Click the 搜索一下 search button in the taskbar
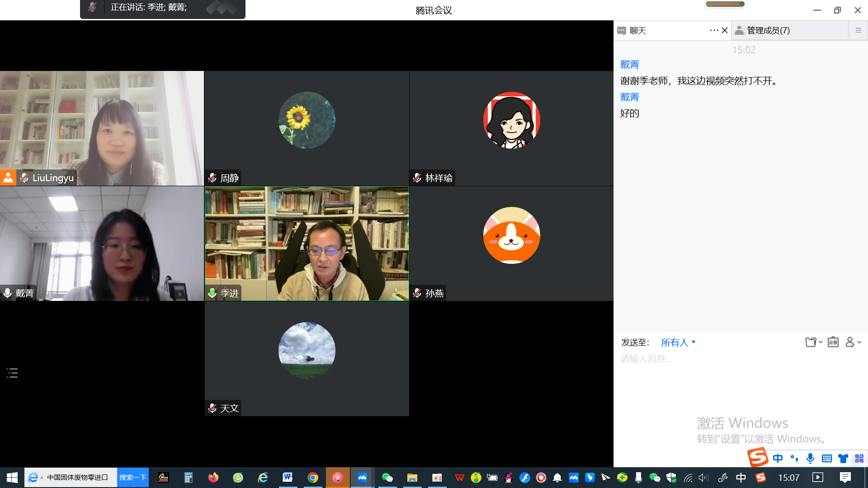 coord(133,478)
